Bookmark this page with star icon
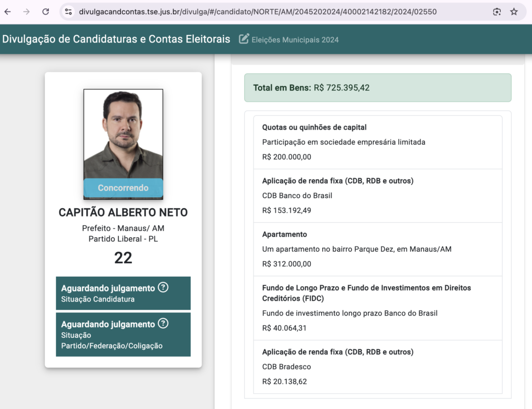The width and height of the screenshot is (532, 409). (x=514, y=11)
